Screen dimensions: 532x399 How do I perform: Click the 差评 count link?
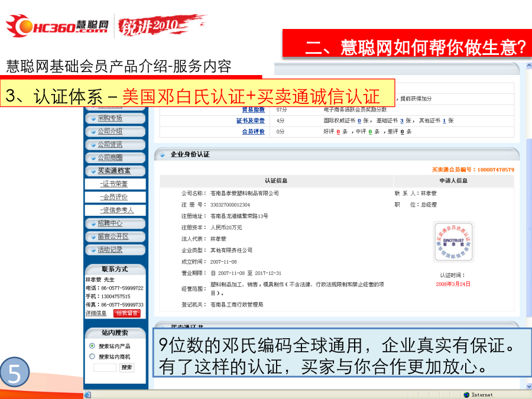402,132
